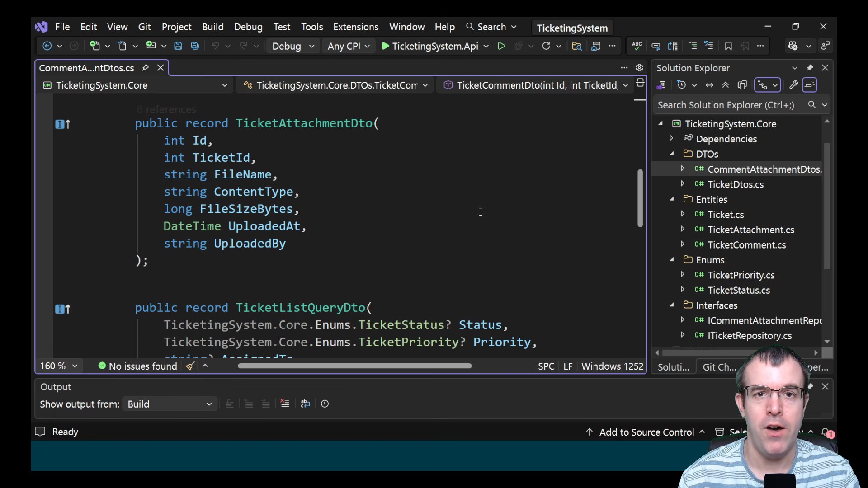Screen dimensions: 868x488
Task: Toggle Preview Selected Items in Solution Explorer
Action: (x=810, y=85)
